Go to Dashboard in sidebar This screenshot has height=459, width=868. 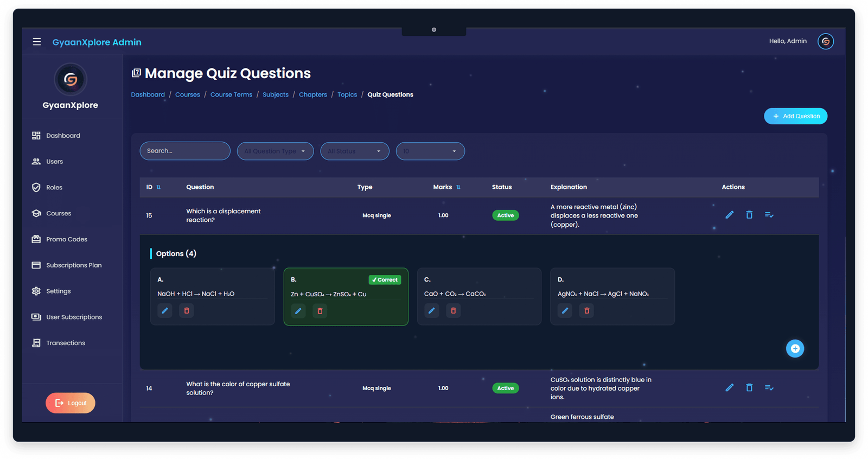coord(63,136)
